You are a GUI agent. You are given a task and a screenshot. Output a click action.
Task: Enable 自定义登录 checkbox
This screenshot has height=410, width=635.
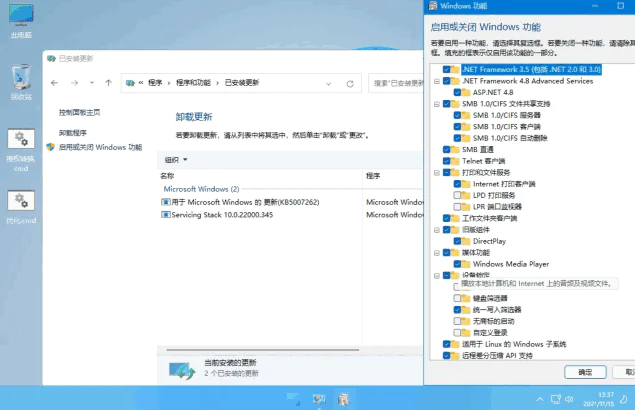coord(457,333)
